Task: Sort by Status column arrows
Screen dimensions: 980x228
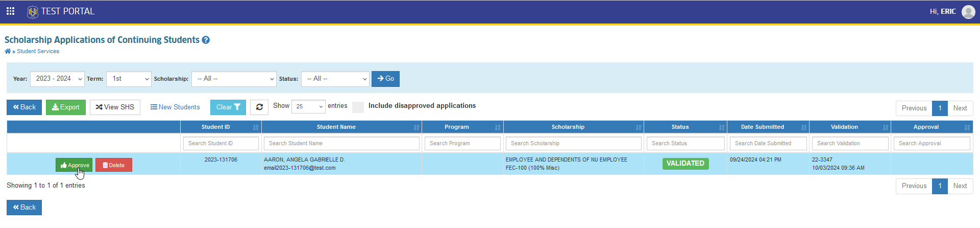Action: tap(722, 127)
